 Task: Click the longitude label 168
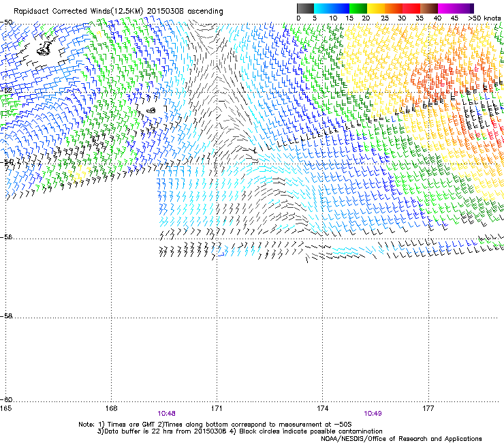111,408
